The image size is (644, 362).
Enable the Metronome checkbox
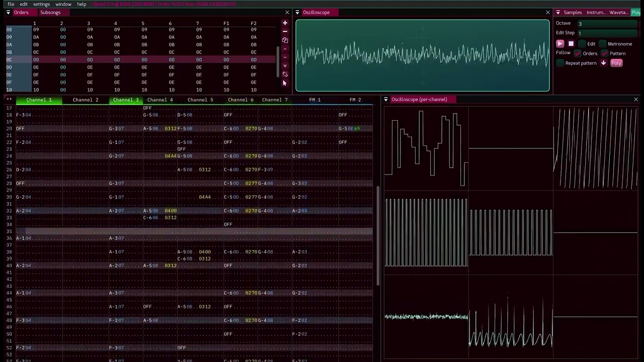coord(602,44)
